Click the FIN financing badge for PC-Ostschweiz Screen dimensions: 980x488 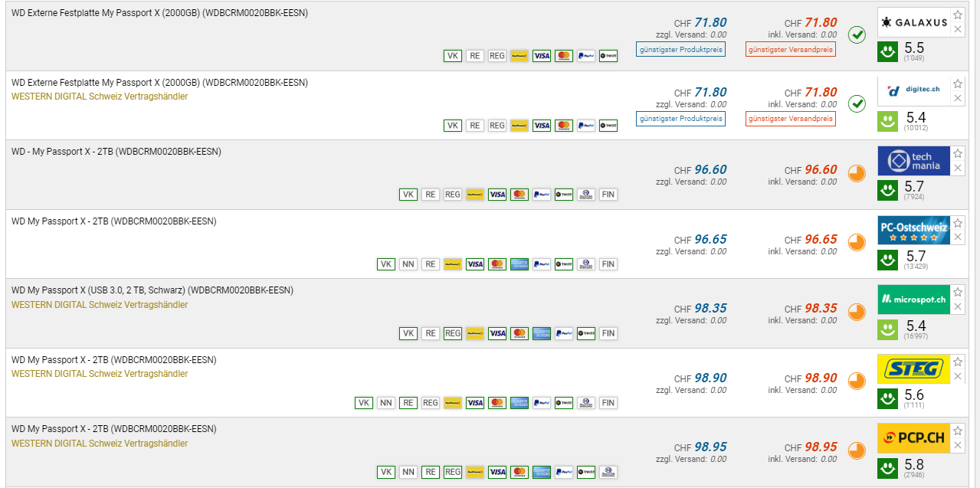tap(608, 264)
